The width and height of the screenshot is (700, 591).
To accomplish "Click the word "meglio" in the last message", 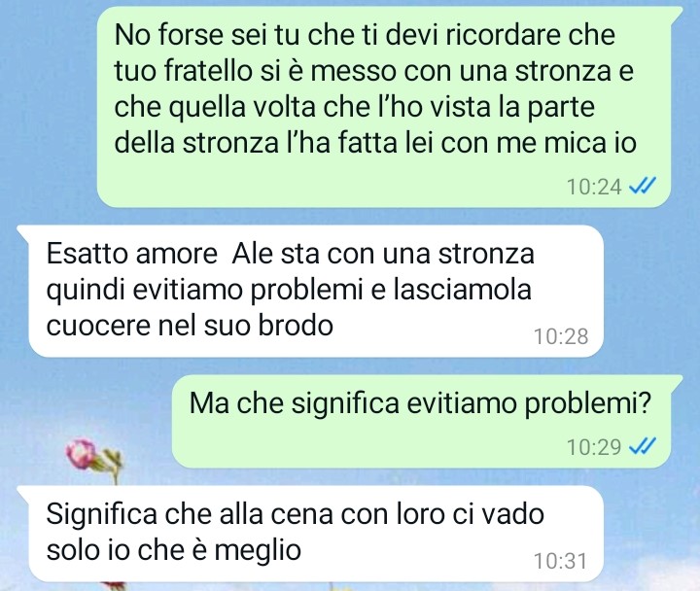I will pyautogui.click(x=258, y=550).
